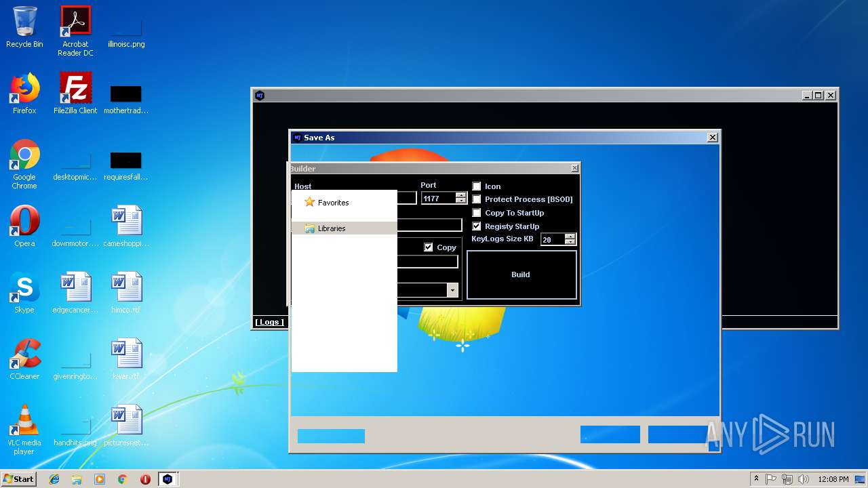Image resolution: width=868 pixels, height=488 pixels.
Task: Close the Builder dialog
Action: click(574, 168)
